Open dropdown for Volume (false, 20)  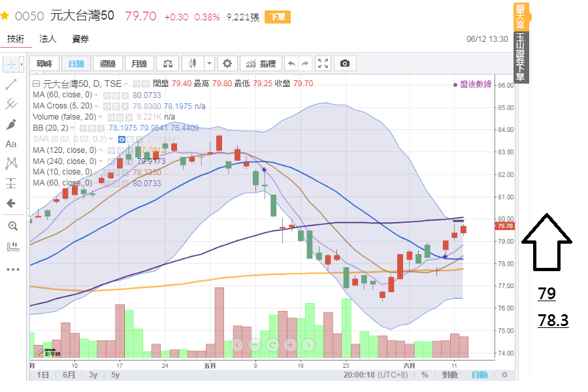click(101, 117)
